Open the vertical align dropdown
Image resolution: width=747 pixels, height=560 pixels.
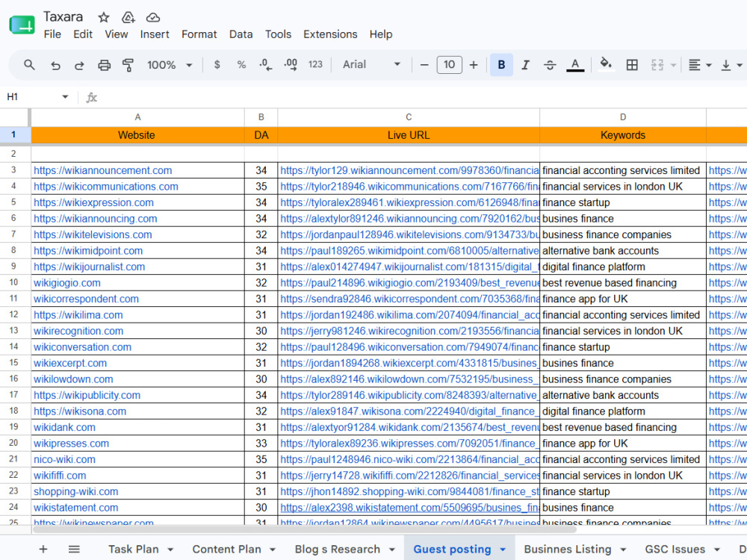(x=731, y=65)
